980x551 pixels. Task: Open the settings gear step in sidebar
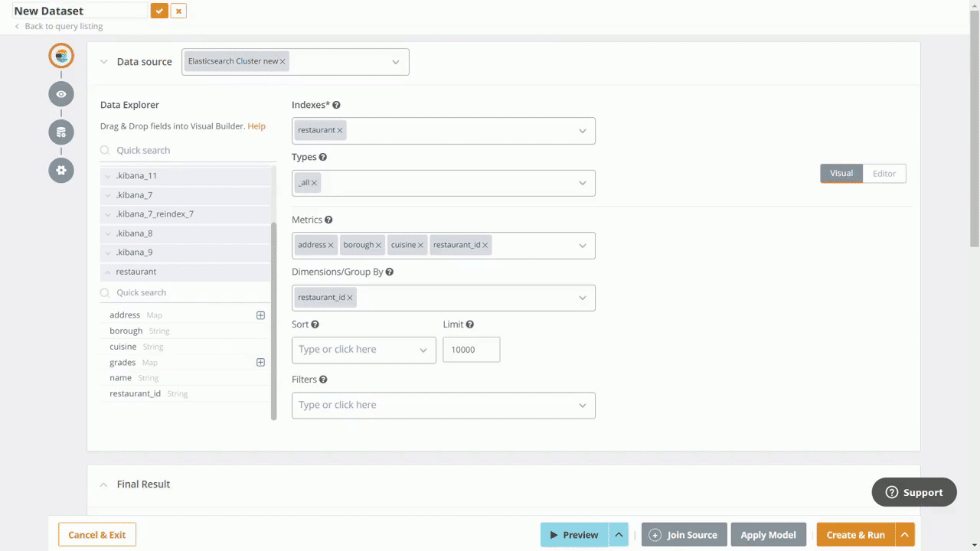[61, 170]
